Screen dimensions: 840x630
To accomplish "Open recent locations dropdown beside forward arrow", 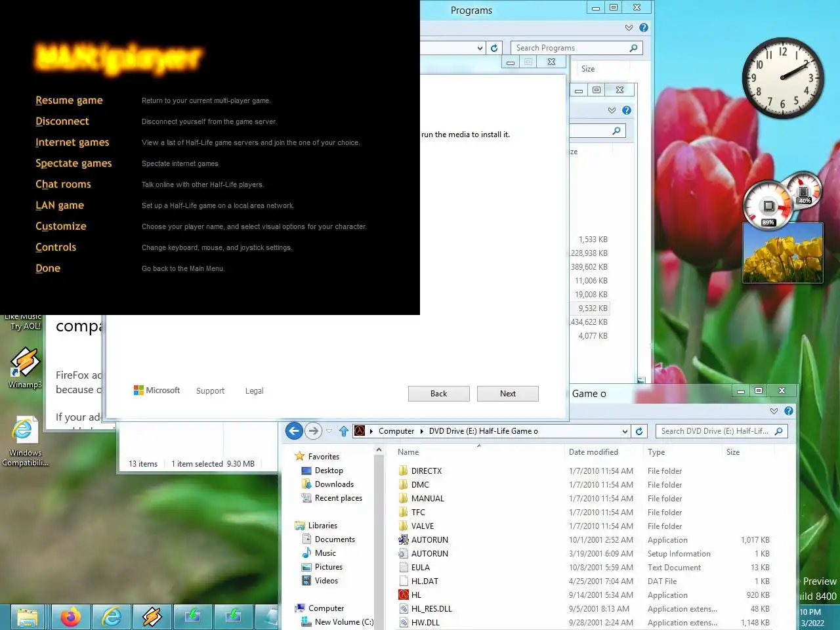I will pyautogui.click(x=329, y=431).
